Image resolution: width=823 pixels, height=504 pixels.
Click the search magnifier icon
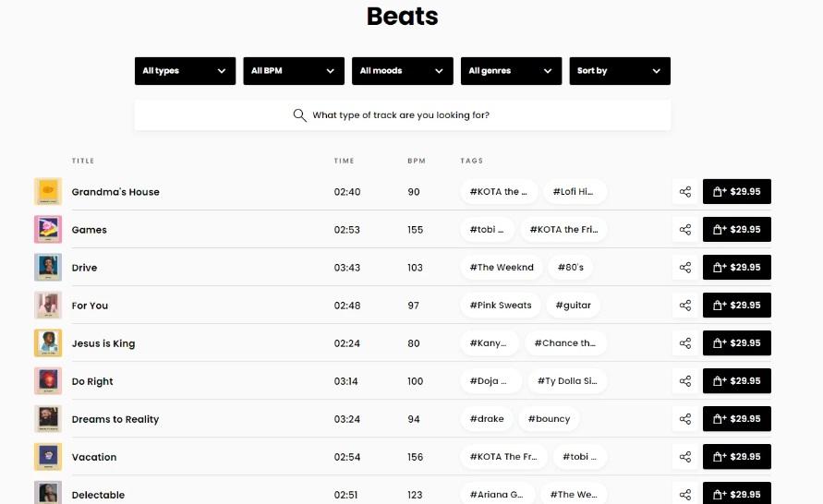coord(299,115)
